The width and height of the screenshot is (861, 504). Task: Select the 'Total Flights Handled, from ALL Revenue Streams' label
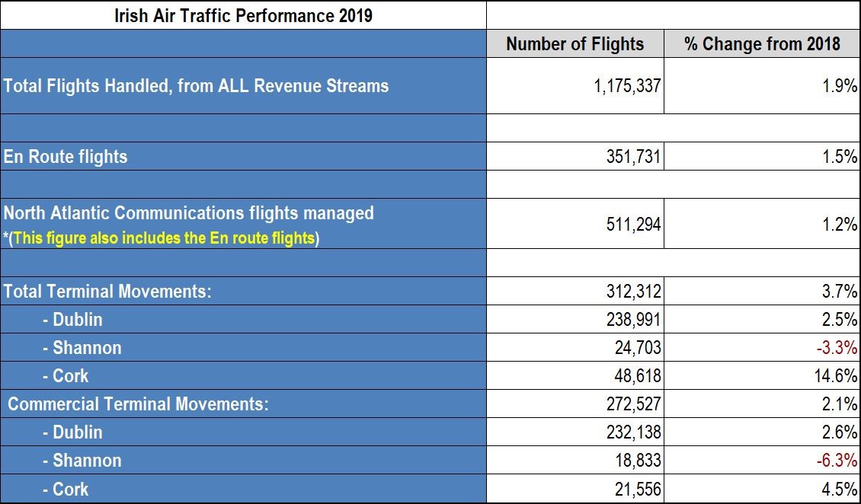click(x=196, y=85)
